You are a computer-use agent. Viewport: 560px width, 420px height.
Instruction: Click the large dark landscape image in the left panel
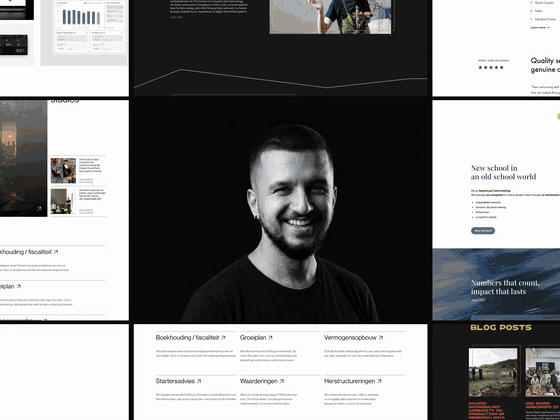[x=23, y=158]
